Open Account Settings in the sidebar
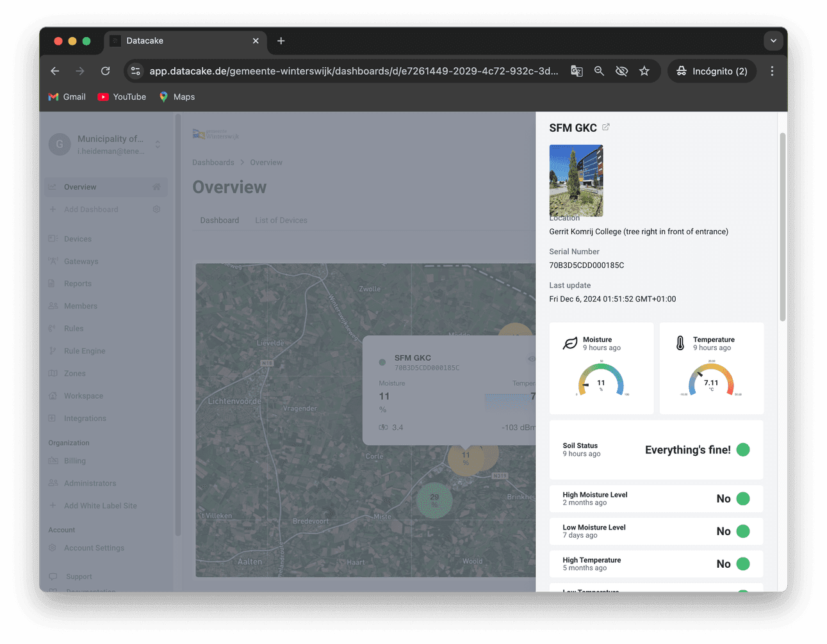827x644 pixels. tap(94, 548)
